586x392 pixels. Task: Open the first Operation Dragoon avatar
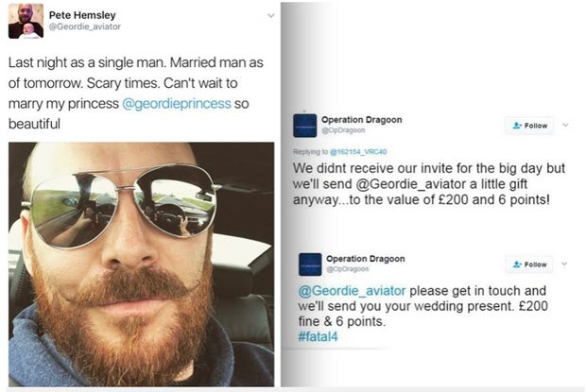click(304, 126)
